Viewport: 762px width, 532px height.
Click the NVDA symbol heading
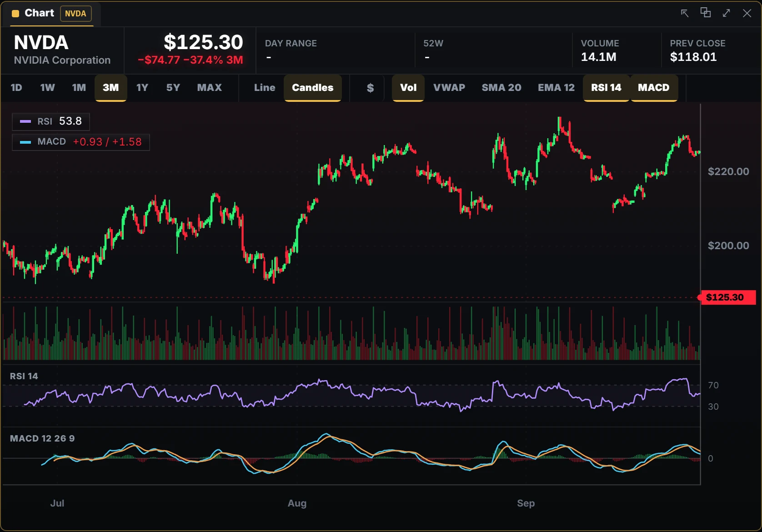(41, 42)
